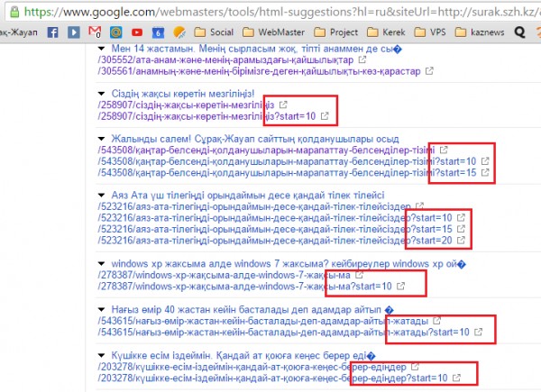Open the Facebook bookmark icon
Image resolution: width=541 pixels, height=392 pixels.
tap(52, 31)
